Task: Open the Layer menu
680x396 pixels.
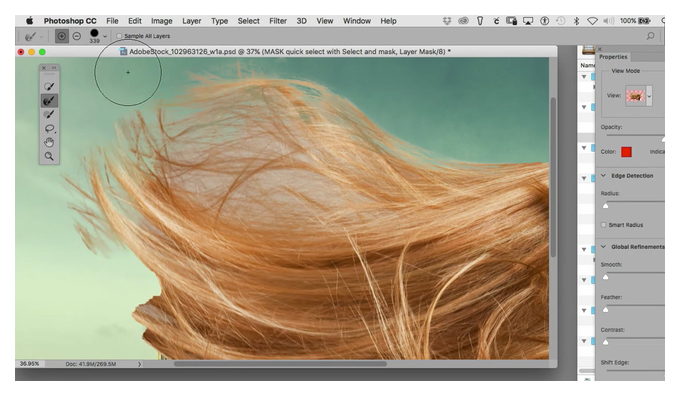Action: (192, 21)
